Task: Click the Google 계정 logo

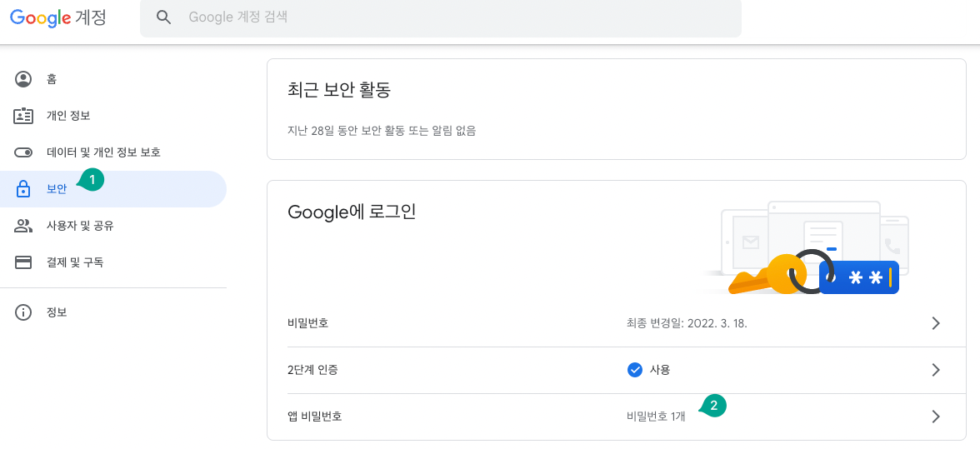Action: pos(58,17)
